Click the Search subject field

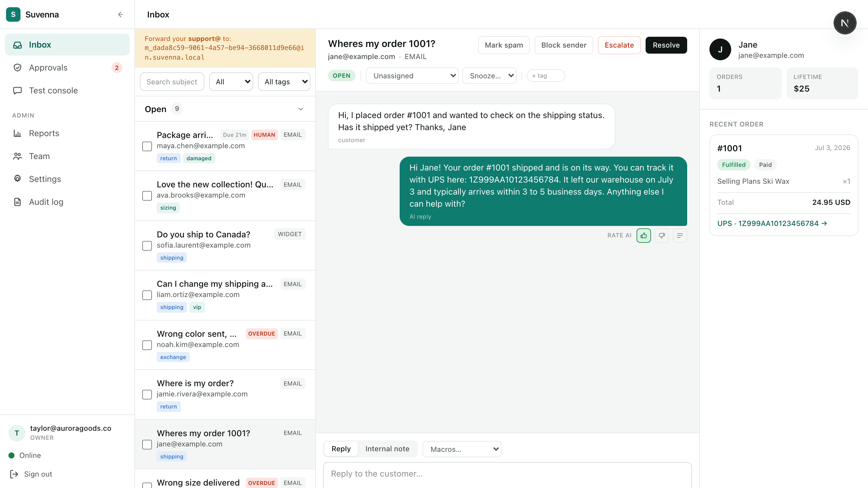[172, 82]
